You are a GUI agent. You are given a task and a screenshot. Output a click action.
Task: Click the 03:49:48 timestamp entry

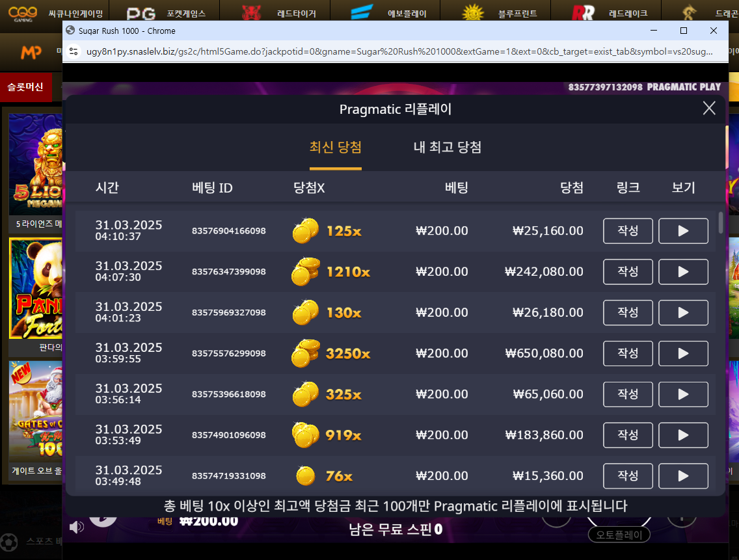[x=118, y=482]
